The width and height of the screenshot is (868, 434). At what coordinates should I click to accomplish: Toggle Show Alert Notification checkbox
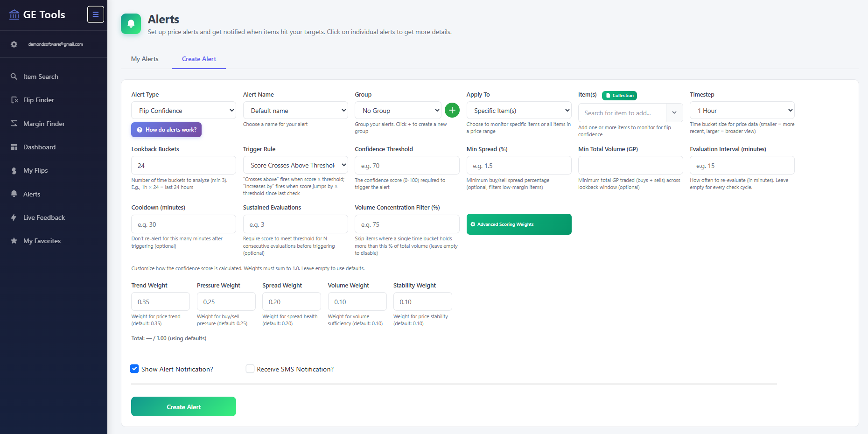134,369
